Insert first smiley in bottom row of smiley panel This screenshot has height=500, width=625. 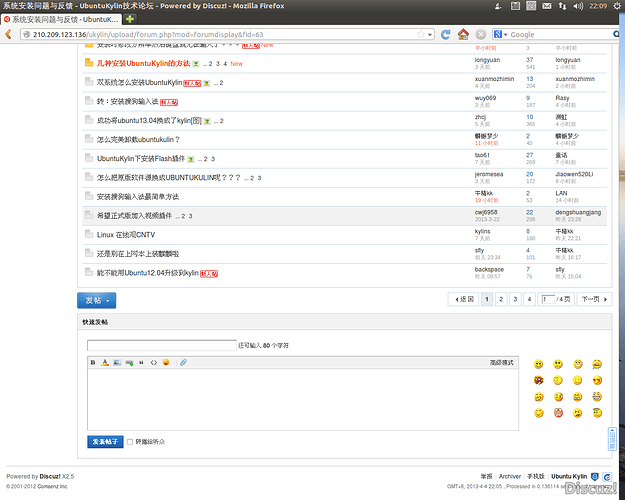click(539, 413)
